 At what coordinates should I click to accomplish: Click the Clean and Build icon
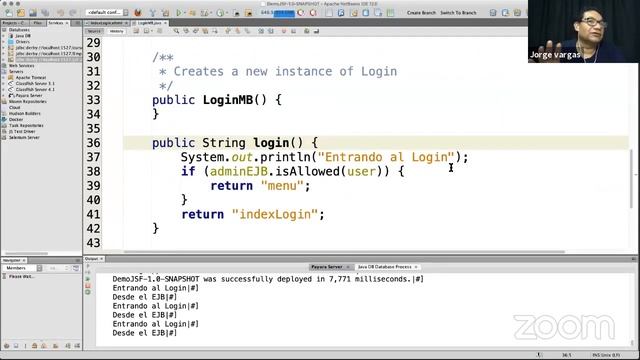(x=165, y=13)
